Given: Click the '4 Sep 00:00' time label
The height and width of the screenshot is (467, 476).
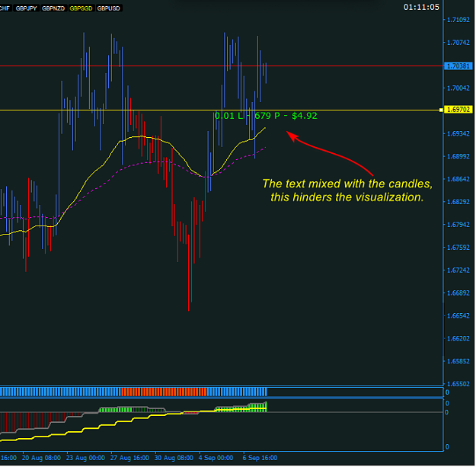Looking at the screenshot, I should (216, 458).
